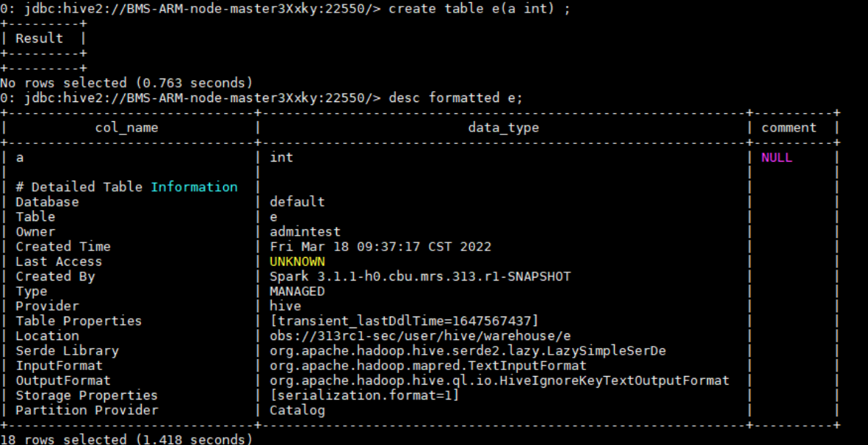Screen dimensions: 868x445
Task: Click the MANAGED table type value
Action: click(297, 292)
